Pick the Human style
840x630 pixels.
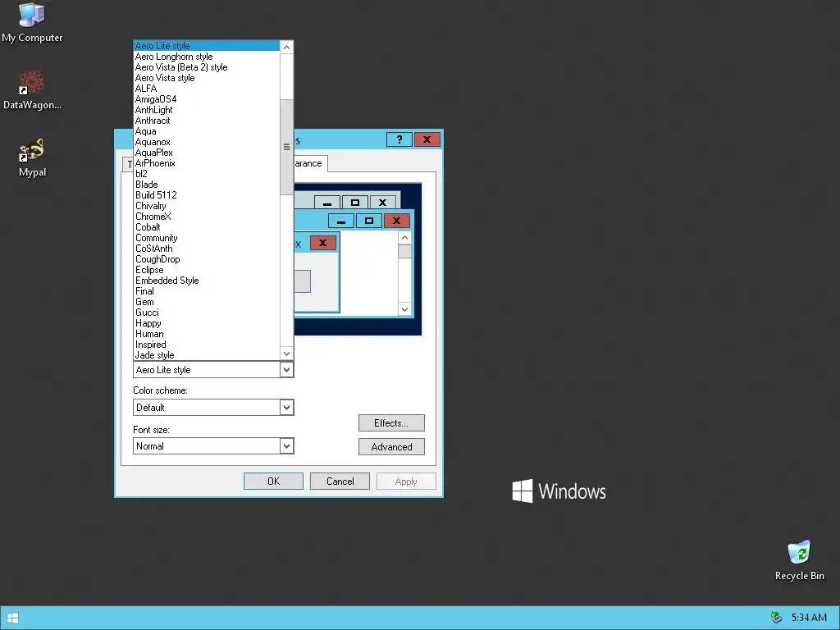point(206,335)
